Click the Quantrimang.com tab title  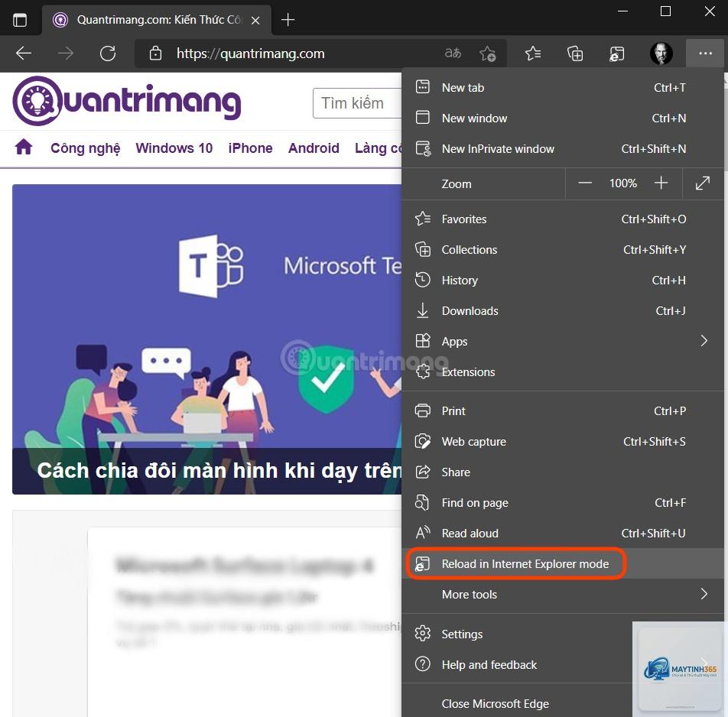pos(159,20)
